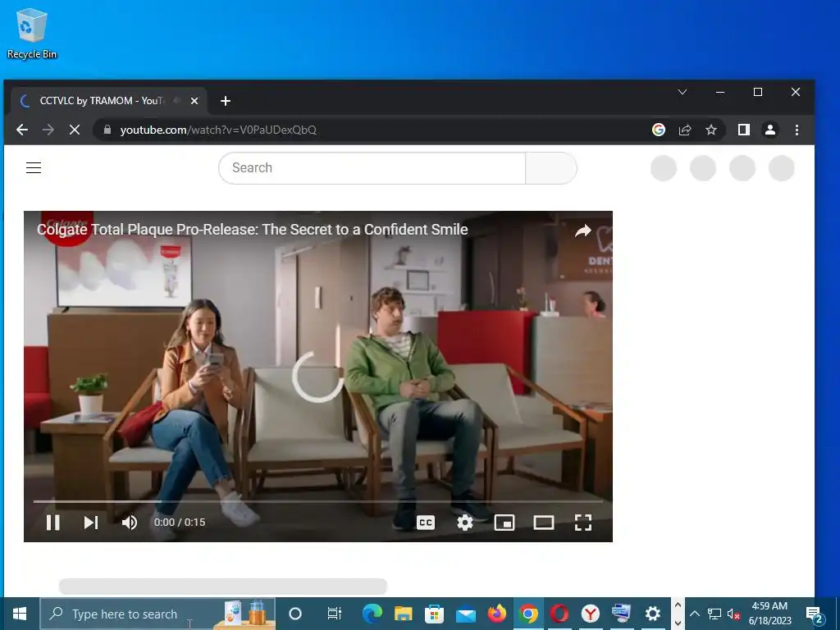Show hidden system tray icons

click(x=694, y=614)
